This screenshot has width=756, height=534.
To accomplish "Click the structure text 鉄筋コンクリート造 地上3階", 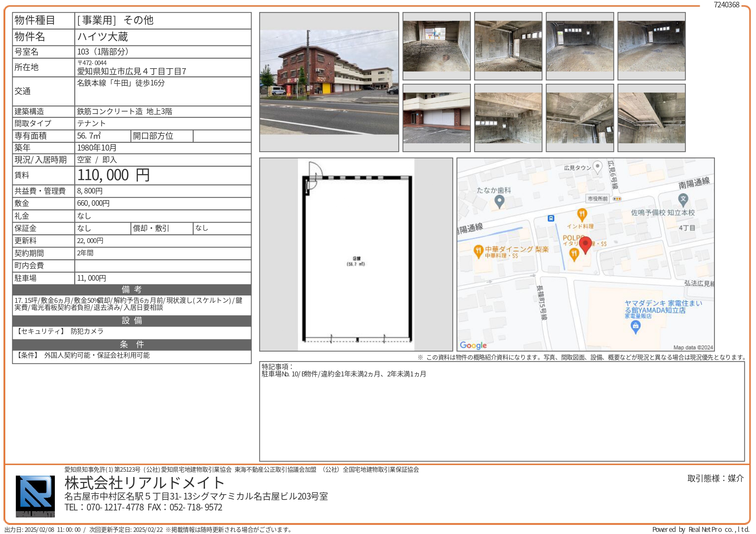I will pyautogui.click(x=125, y=112).
